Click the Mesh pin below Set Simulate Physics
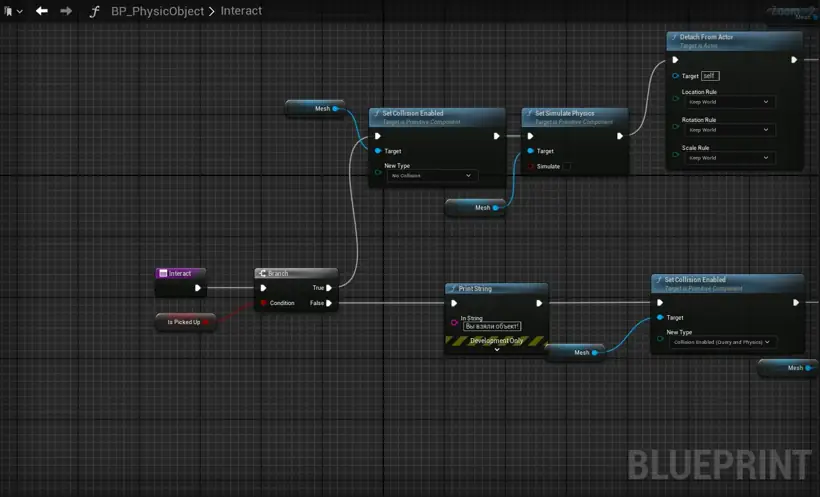Viewport: 820px width, 497px height. pos(496,208)
